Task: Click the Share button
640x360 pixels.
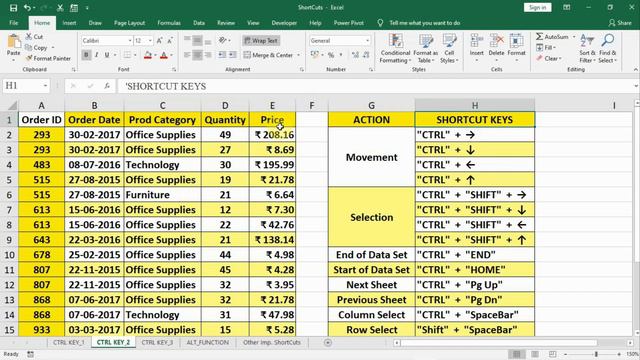Action: [620, 23]
